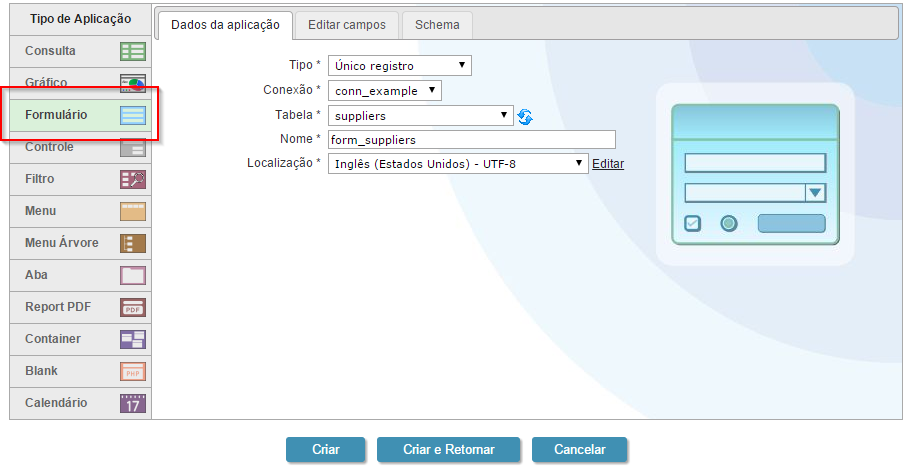
Task: Click the Container application icon
Action: (x=132, y=339)
